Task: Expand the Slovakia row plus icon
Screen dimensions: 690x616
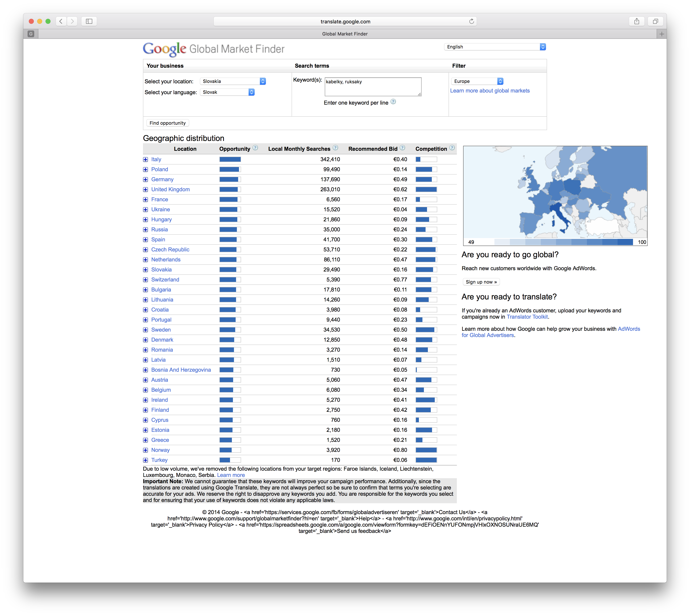Action: click(145, 270)
